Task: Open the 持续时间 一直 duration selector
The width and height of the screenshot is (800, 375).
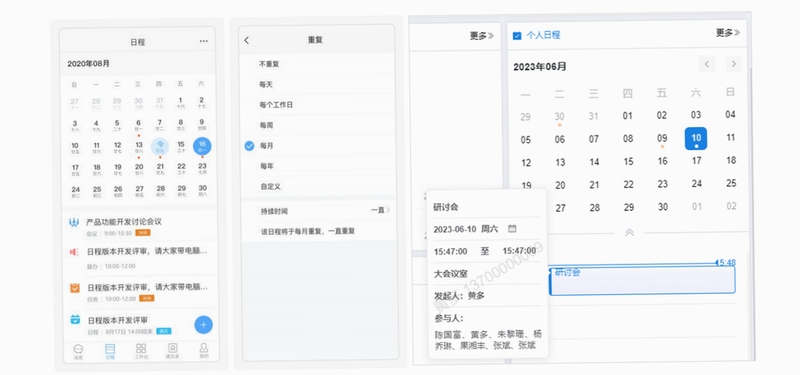Action: (x=318, y=210)
